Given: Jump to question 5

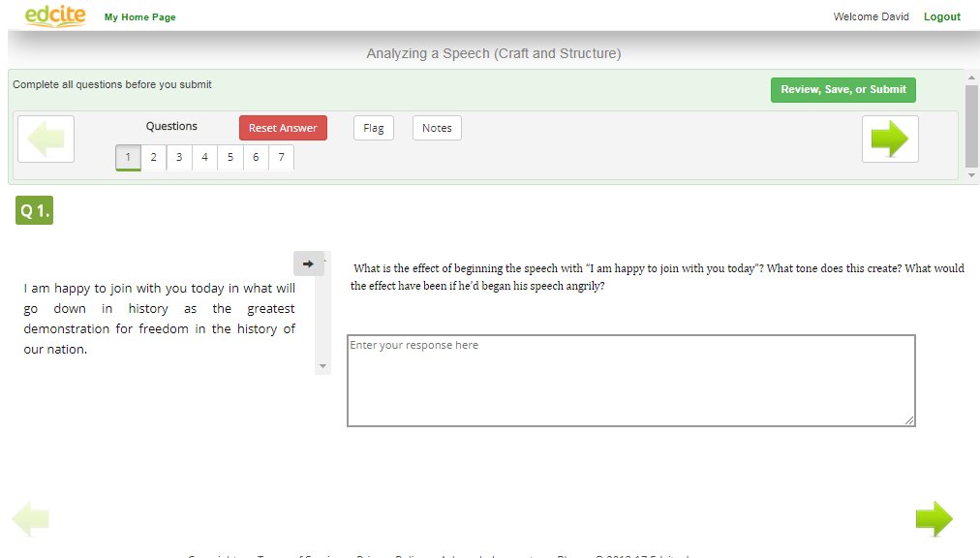Looking at the screenshot, I should tap(230, 157).
